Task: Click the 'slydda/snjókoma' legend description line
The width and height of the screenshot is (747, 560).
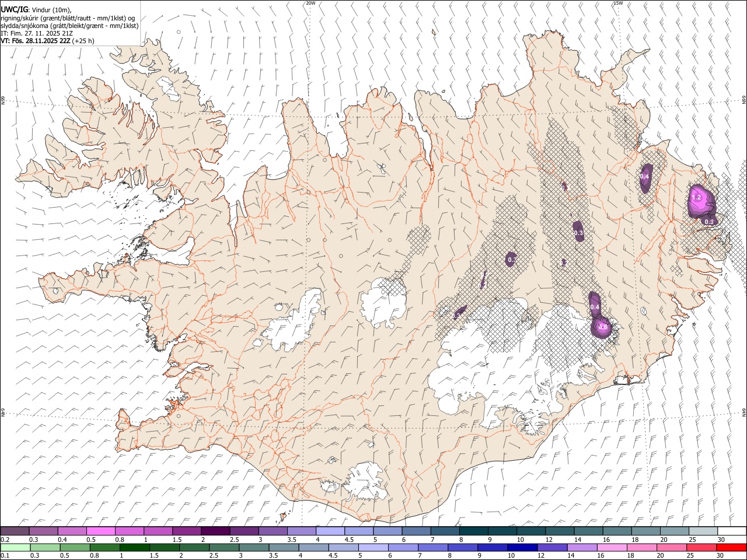Action: 69,26
